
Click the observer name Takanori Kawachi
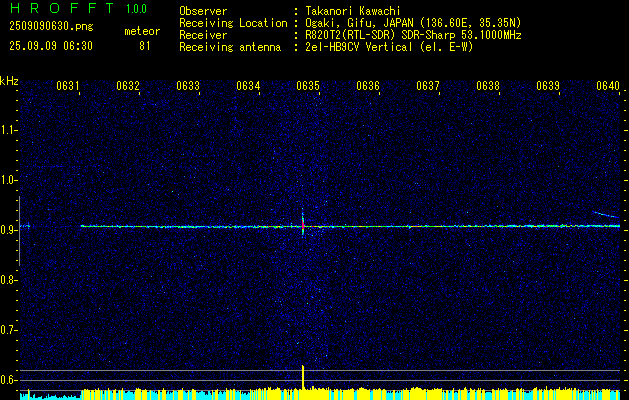point(353,11)
